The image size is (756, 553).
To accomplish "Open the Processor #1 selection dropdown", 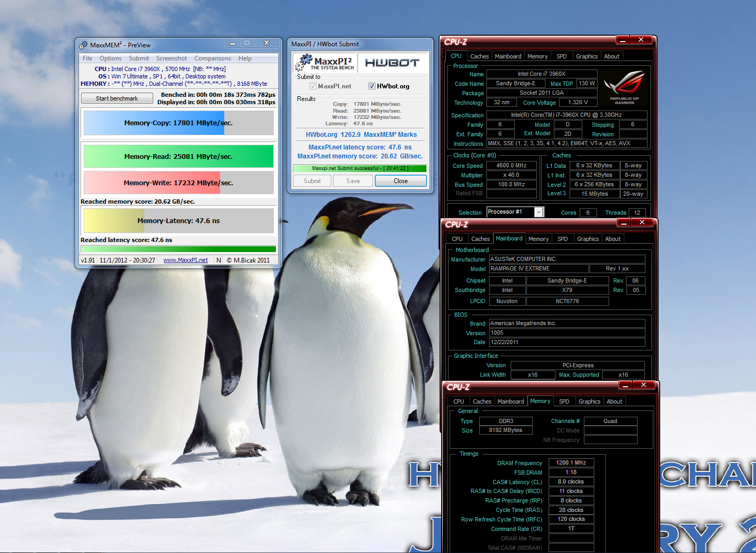I will tap(539, 212).
